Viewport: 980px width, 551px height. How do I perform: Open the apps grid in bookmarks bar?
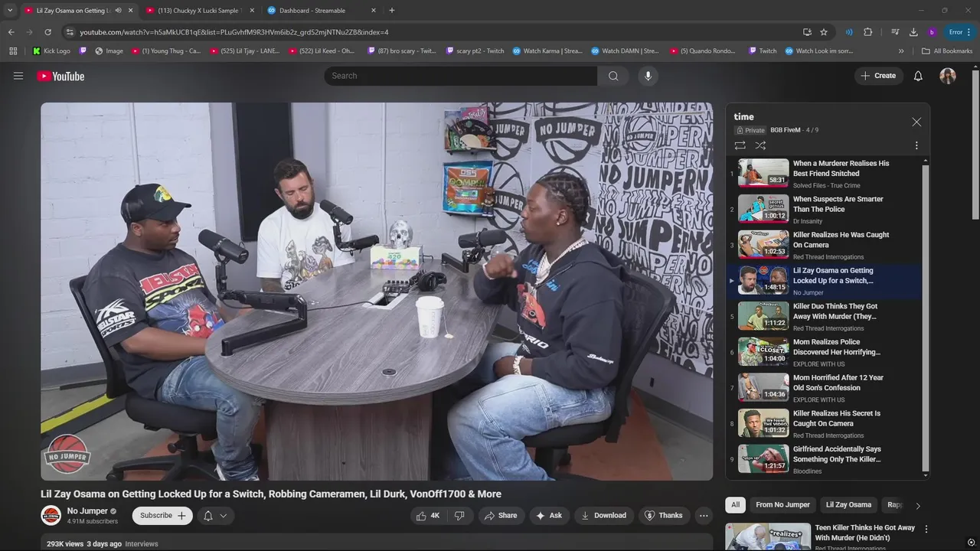[x=13, y=51]
